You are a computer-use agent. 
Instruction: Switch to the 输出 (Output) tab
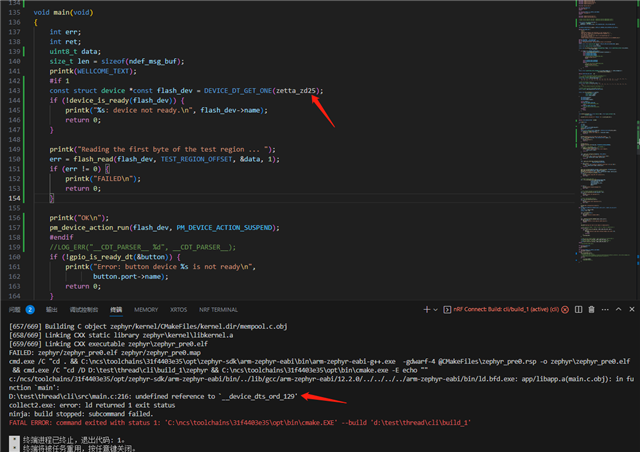pyautogui.click(x=52, y=310)
